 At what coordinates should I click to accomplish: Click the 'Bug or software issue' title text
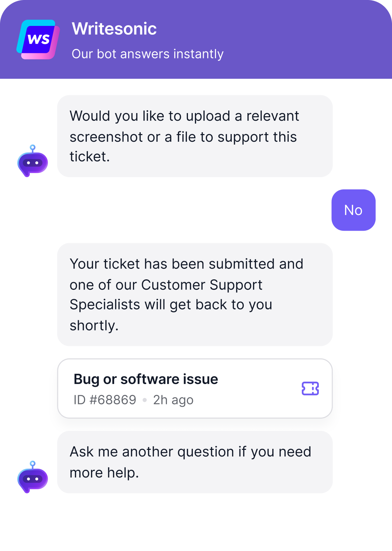point(146,379)
